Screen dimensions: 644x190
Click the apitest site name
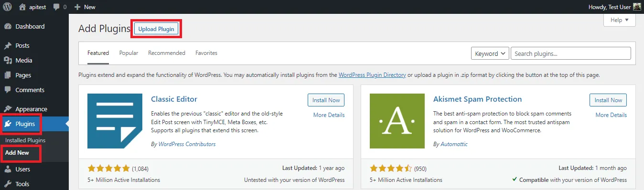tap(37, 7)
